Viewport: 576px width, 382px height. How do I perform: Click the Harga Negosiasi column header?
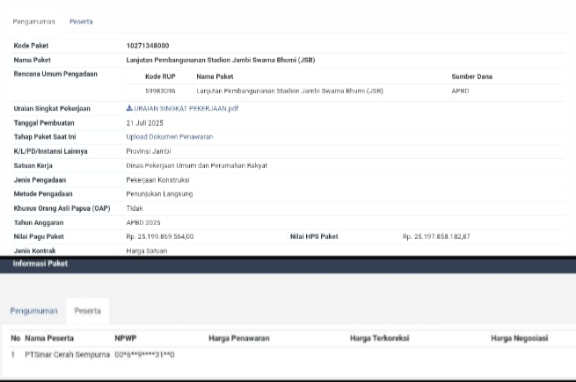pos(519,338)
